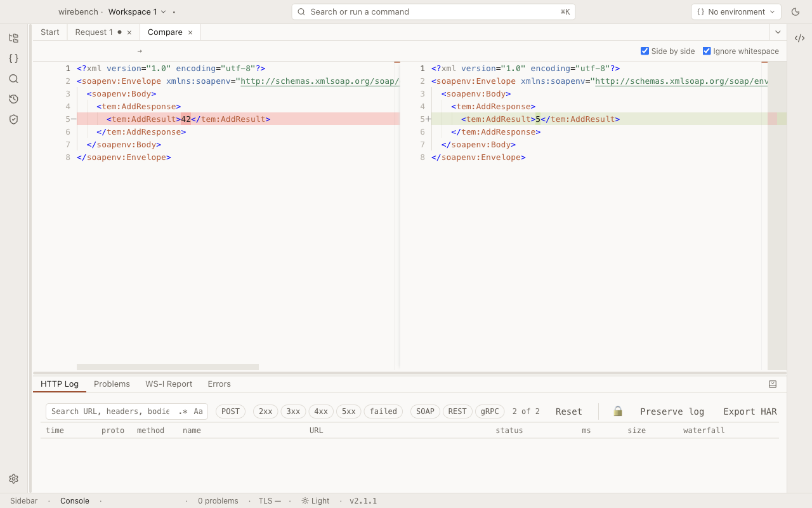Image resolution: width=812 pixels, height=508 pixels.
Task: Toggle the Ignore whitespace checkbox
Action: tap(707, 51)
